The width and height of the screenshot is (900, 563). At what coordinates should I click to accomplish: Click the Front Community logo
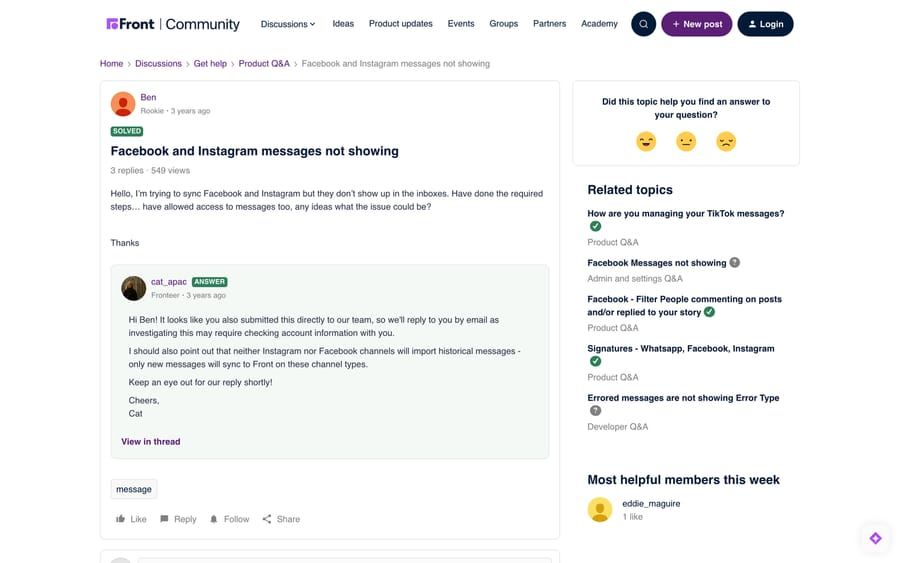click(173, 24)
